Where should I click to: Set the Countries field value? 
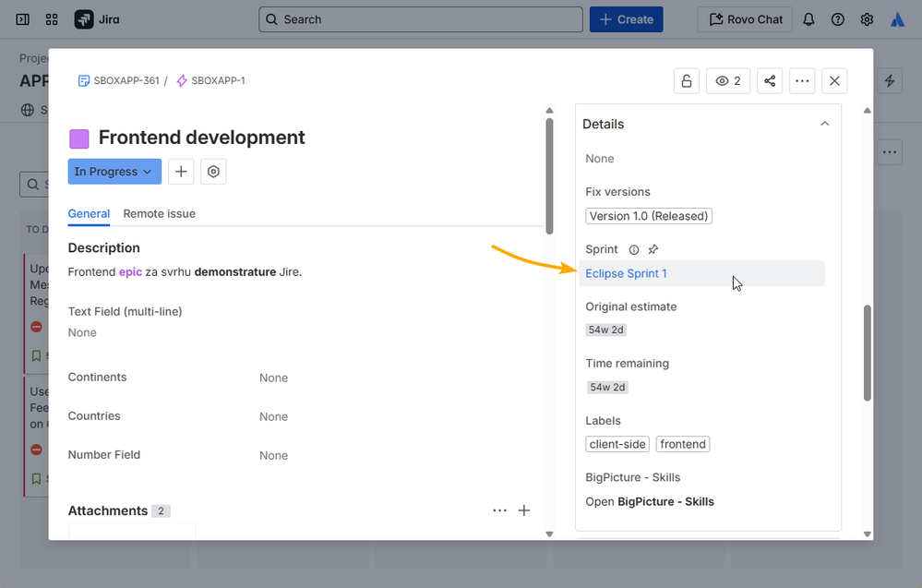[273, 417]
